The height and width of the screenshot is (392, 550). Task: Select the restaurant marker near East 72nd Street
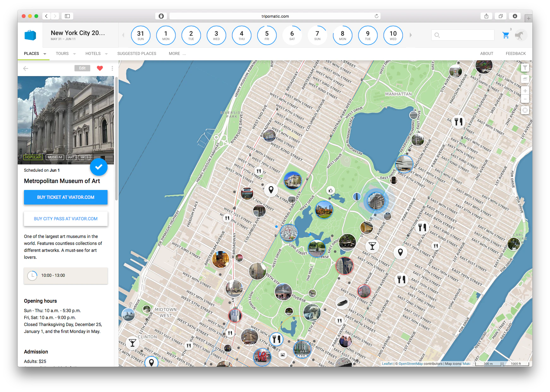click(x=401, y=280)
